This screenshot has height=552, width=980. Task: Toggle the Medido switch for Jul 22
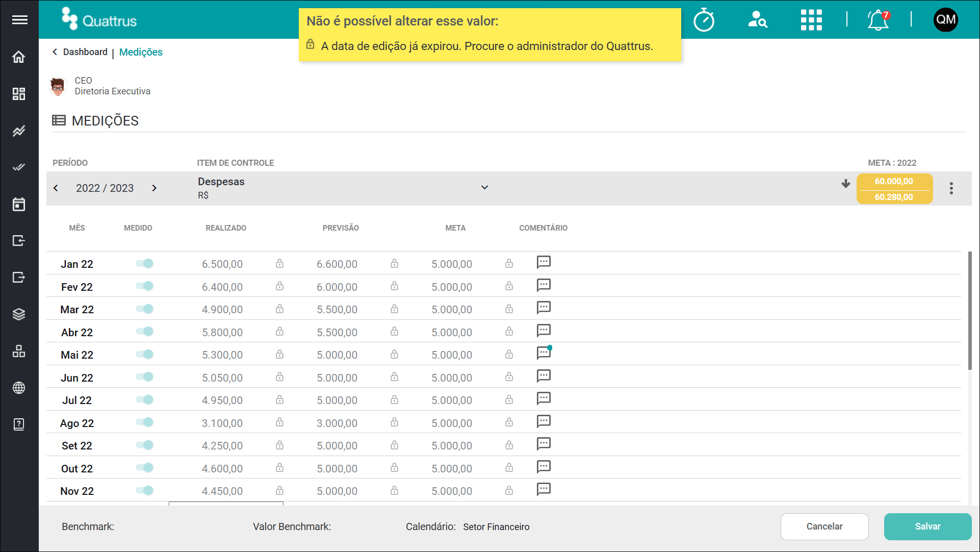pyautogui.click(x=144, y=399)
